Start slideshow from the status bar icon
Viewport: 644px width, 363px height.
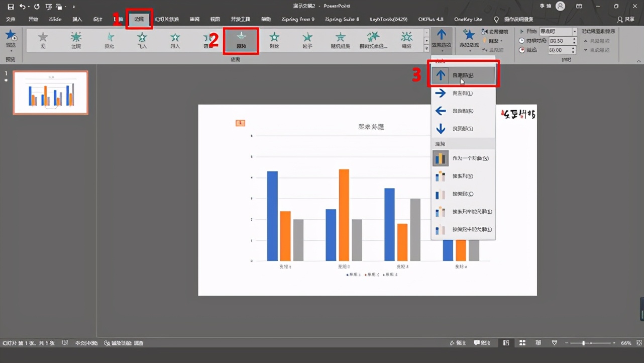555,343
